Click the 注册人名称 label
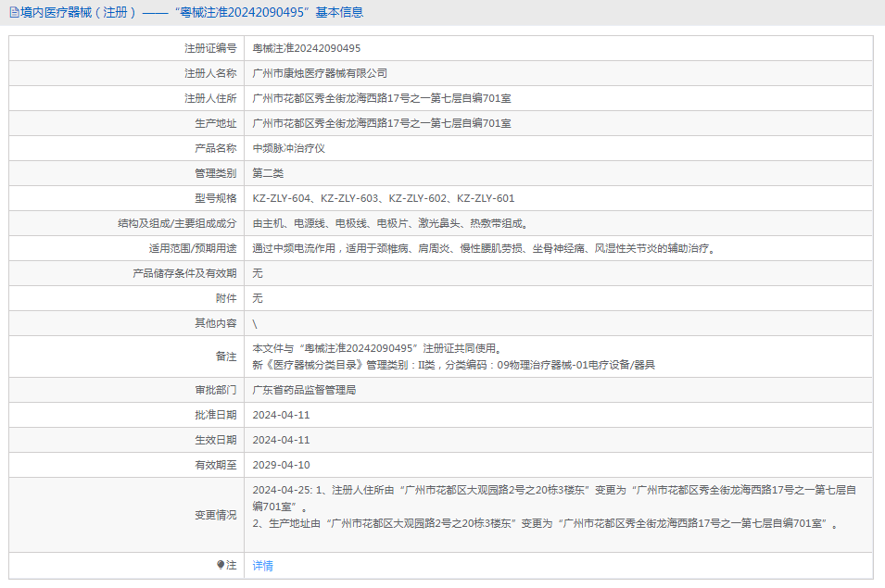 pos(210,73)
